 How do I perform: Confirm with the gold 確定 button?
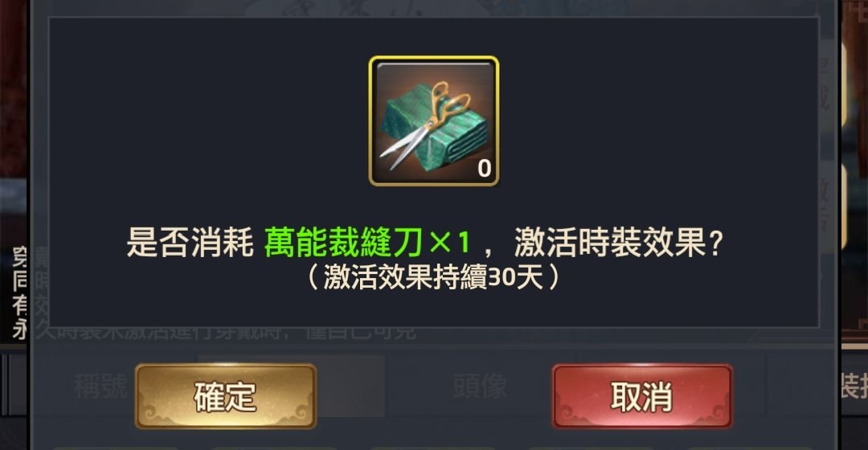226,396
